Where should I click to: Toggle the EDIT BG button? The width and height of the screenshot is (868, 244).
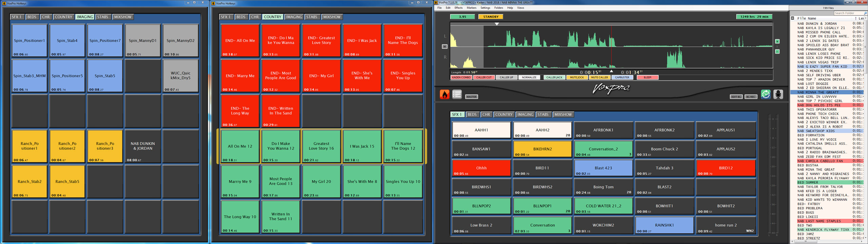click(736, 97)
